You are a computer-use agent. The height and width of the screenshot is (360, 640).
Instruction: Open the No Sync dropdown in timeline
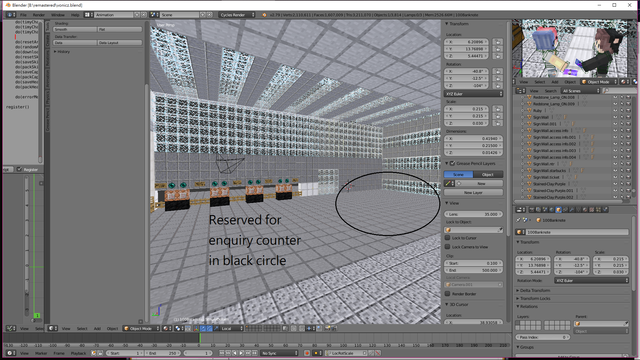pos(280,353)
